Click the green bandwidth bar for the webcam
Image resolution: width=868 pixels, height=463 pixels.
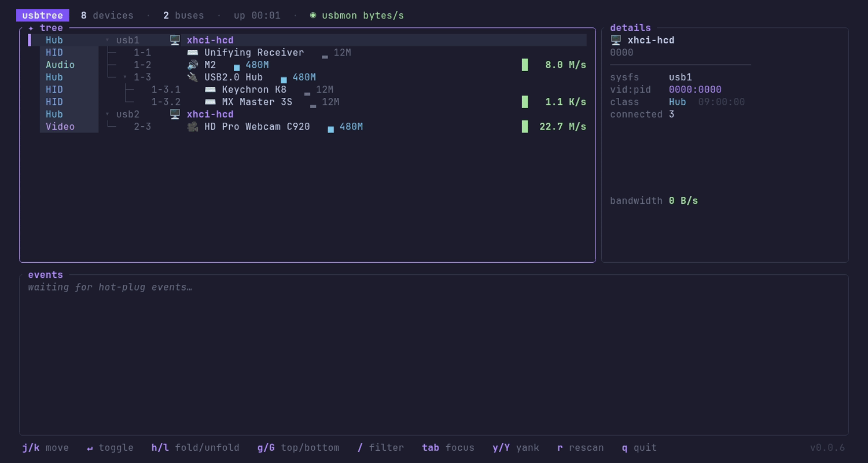(x=525, y=126)
